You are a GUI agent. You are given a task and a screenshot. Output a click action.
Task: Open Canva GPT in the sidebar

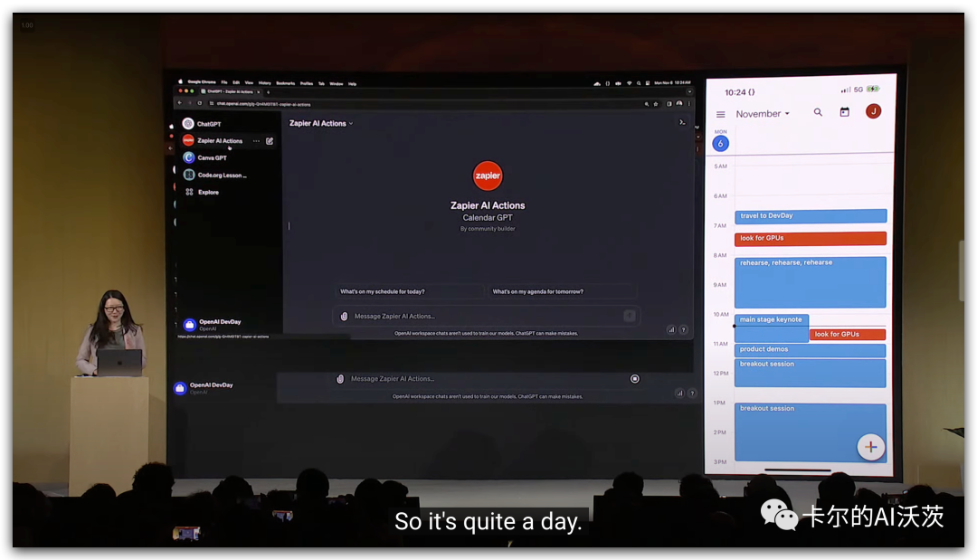tap(212, 157)
